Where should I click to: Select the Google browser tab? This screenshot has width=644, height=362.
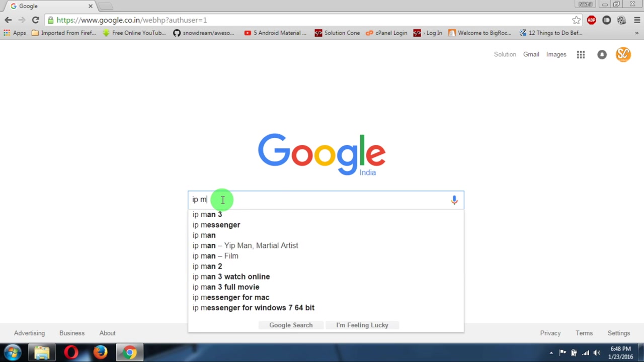point(50,6)
